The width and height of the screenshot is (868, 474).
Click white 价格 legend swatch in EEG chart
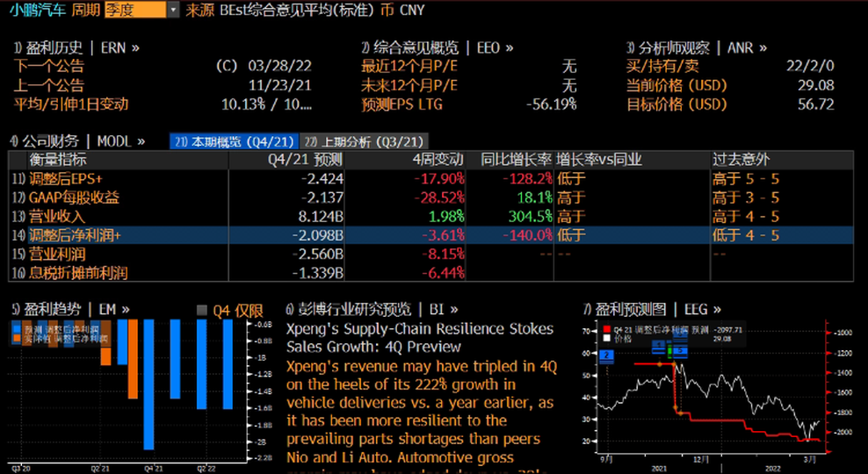coord(607,338)
